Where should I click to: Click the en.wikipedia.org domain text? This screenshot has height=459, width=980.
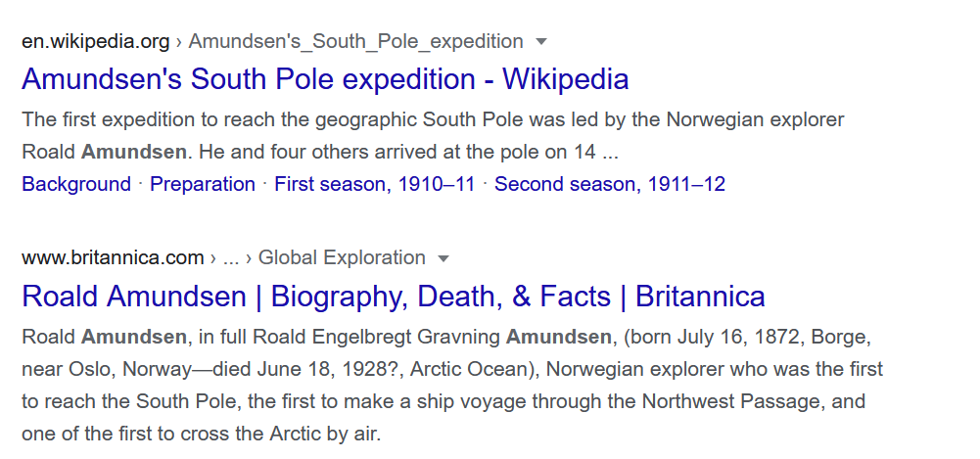(x=95, y=41)
